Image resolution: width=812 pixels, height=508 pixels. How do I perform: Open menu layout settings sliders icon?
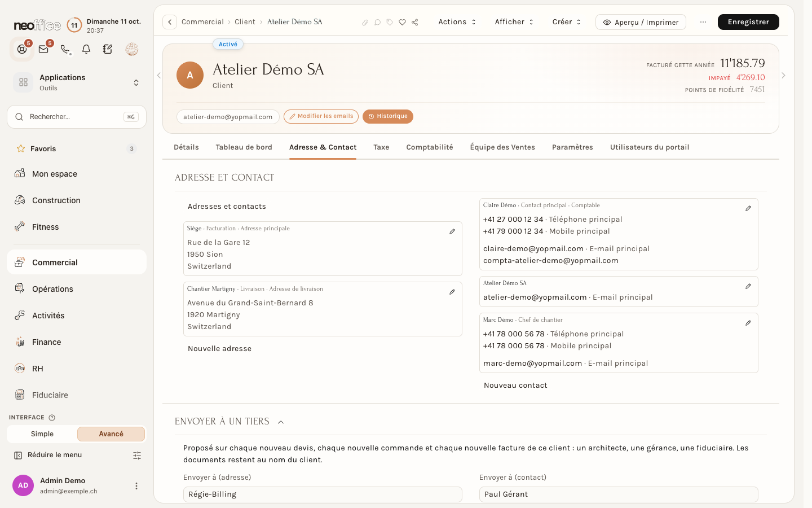(x=137, y=456)
